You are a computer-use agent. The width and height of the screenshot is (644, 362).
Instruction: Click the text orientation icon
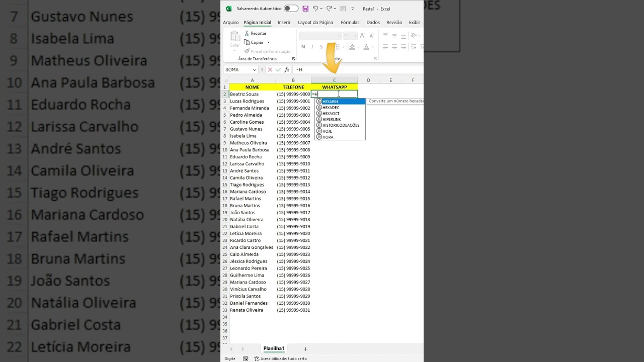tap(414, 35)
